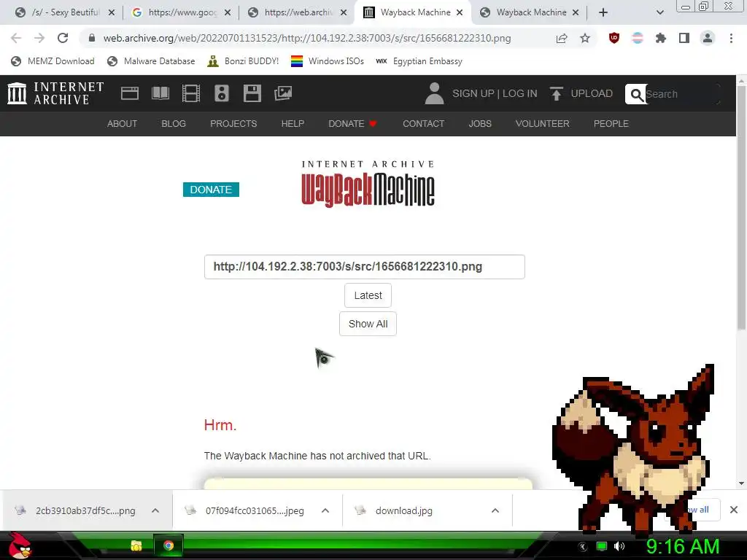This screenshot has width=747, height=560.
Task: Open the Video film-strip icon
Action: coord(191,93)
